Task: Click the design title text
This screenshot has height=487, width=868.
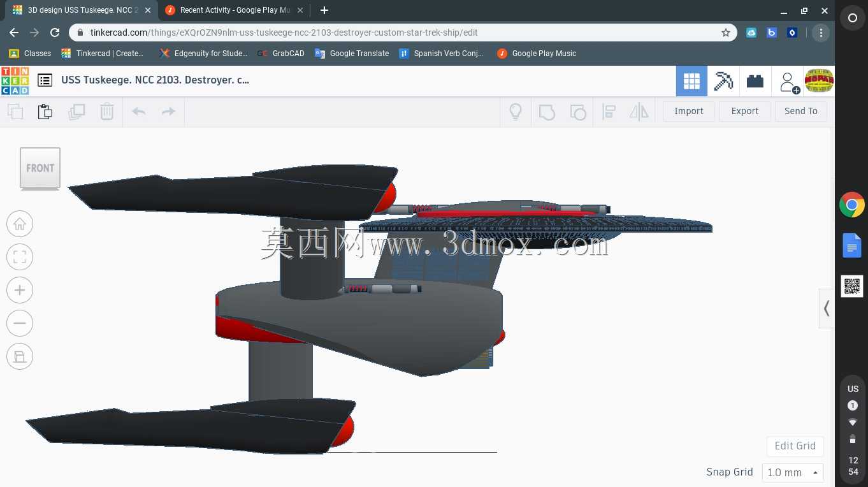Action: tap(156, 80)
